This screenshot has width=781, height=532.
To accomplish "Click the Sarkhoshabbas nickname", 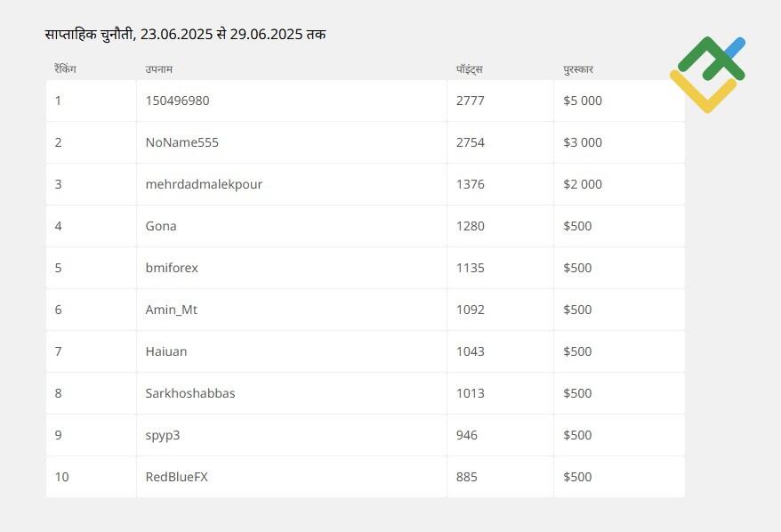I will point(190,393).
